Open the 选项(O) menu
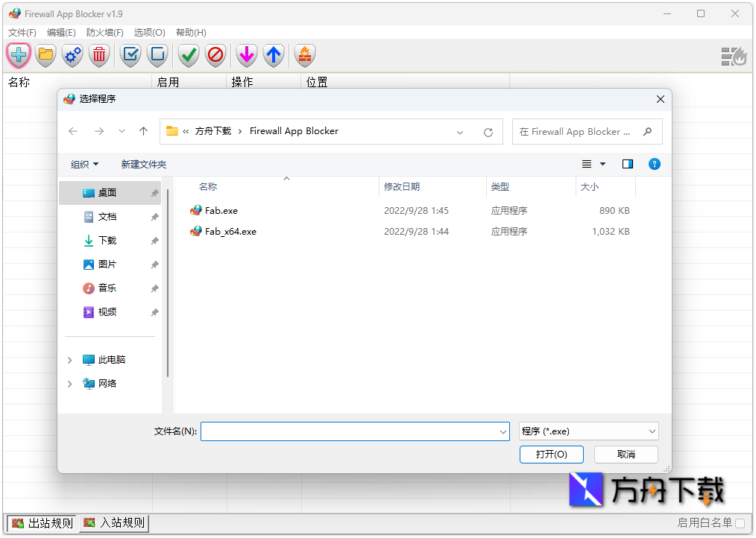The height and width of the screenshot is (538, 756). [149, 32]
